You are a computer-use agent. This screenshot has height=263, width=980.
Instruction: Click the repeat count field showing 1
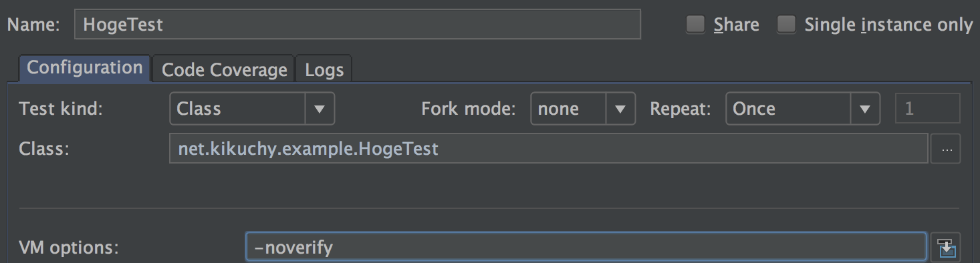click(x=928, y=109)
